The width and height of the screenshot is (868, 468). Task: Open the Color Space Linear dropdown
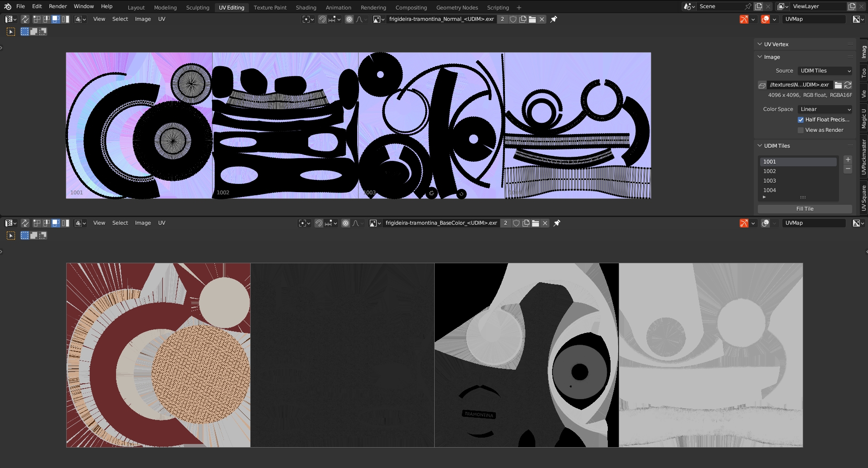[825, 109]
